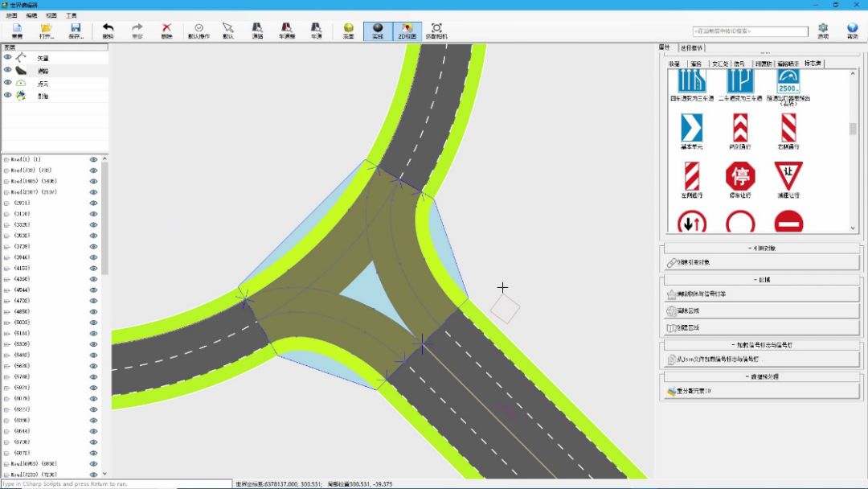868x489 pixels.
Task: Open the second menu bar item
Action: point(31,15)
